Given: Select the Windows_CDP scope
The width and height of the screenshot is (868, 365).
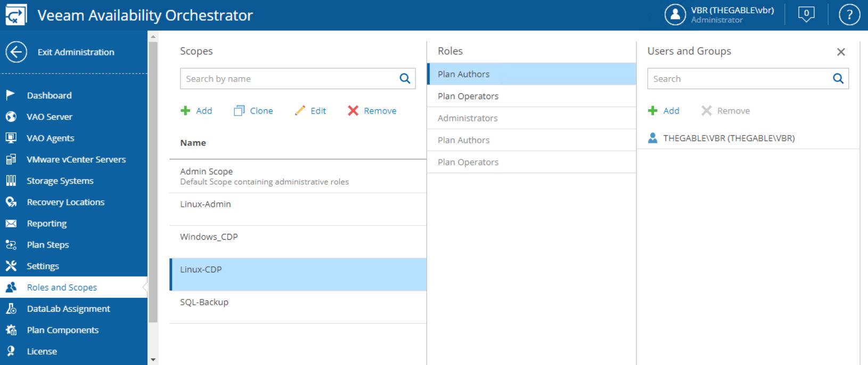Looking at the screenshot, I should coord(298,242).
